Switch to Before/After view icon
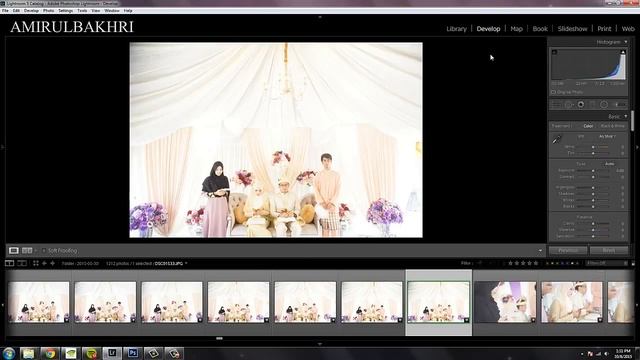640x360 pixels. tap(27, 250)
